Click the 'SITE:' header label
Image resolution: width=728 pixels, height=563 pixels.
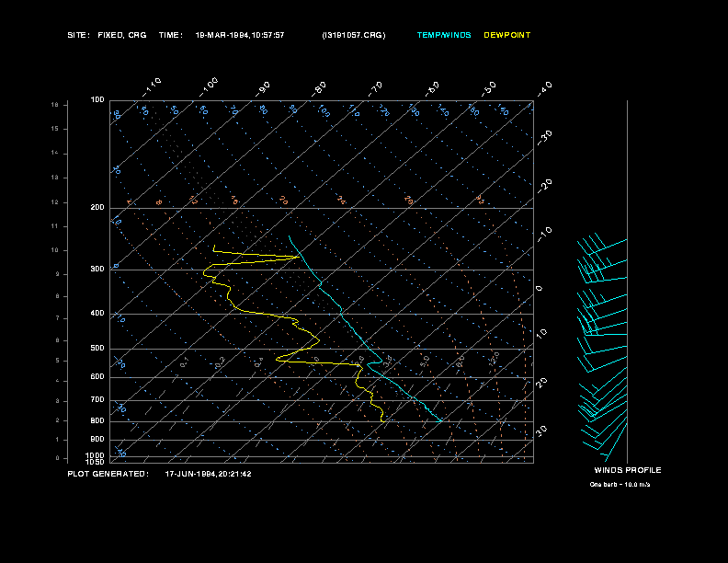[78, 35]
